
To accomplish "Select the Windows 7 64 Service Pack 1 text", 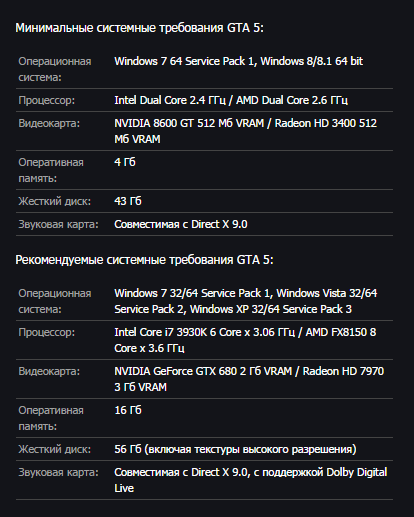I will (x=185, y=61).
